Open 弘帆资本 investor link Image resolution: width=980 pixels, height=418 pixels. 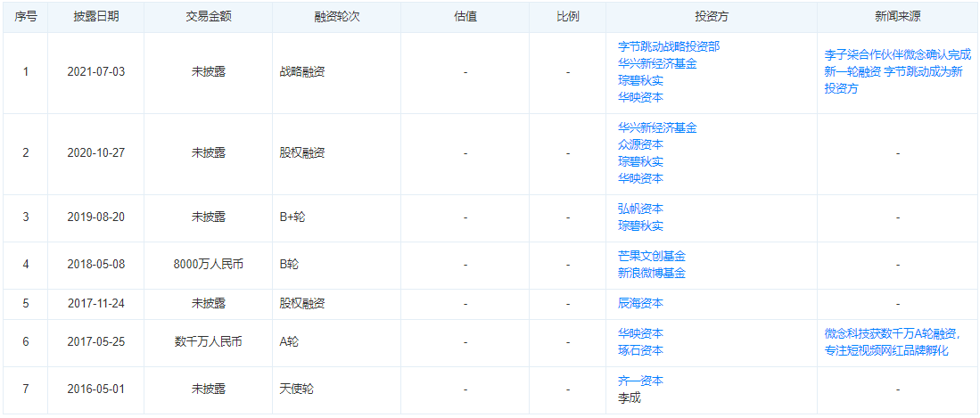tap(640, 209)
